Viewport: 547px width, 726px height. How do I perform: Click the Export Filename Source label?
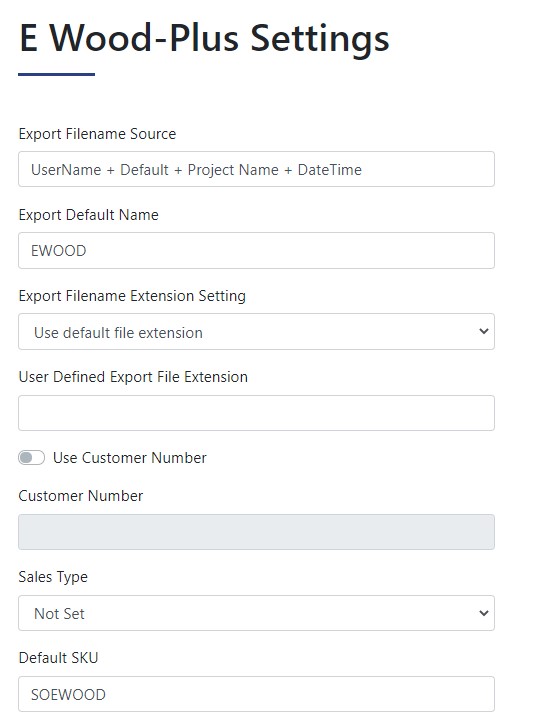pyautogui.click(x=97, y=134)
